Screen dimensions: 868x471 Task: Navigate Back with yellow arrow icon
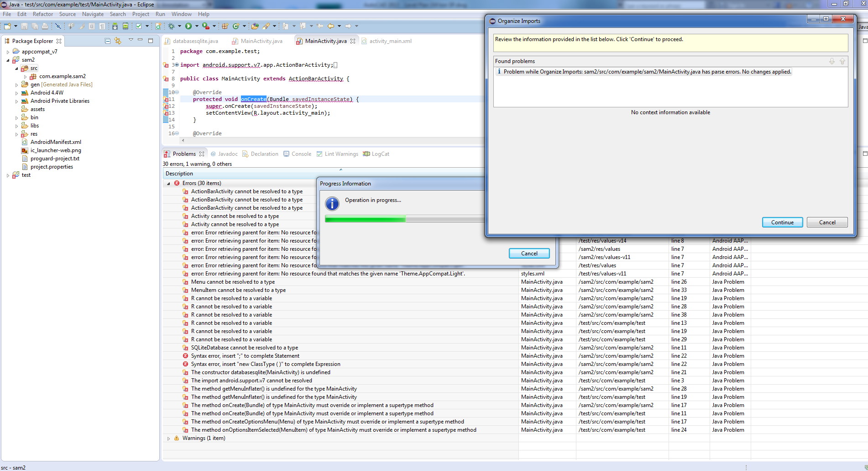pyautogui.click(x=331, y=26)
